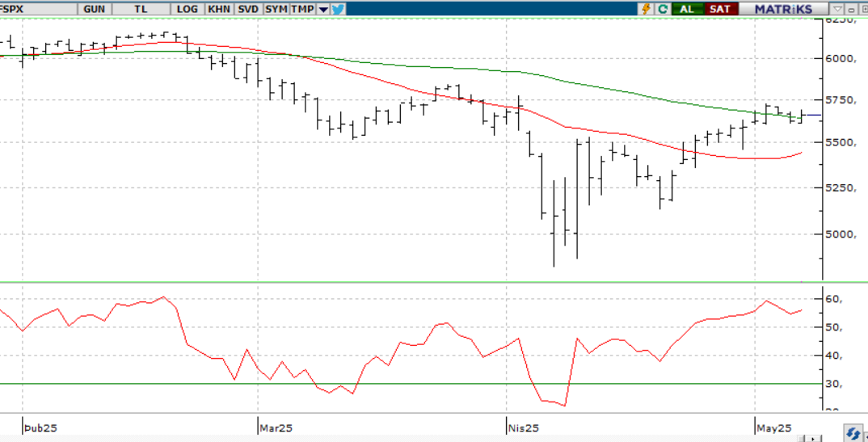Open the SYM button
The height and width of the screenshot is (442, 868).
pos(276,9)
